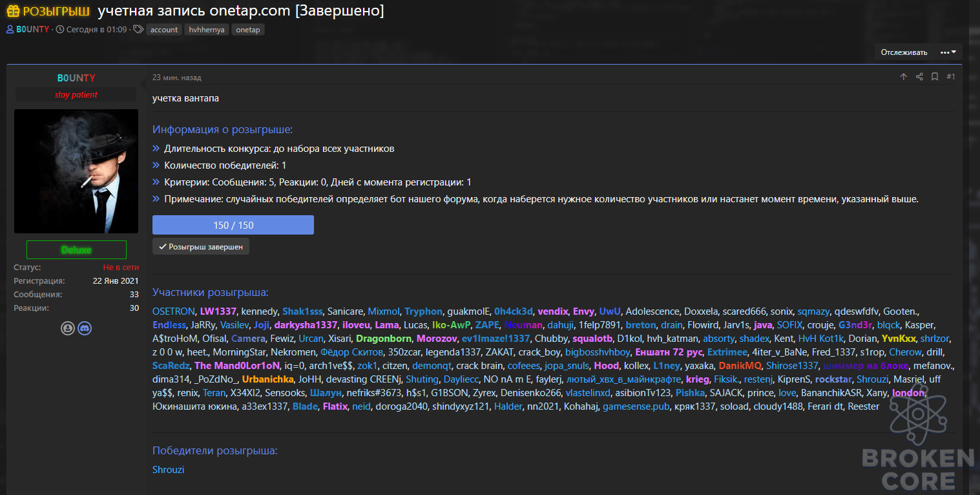The width and height of the screenshot is (980, 495).
Task: Open the Discord icon under B0UNTY's profile
Action: pos(85,328)
